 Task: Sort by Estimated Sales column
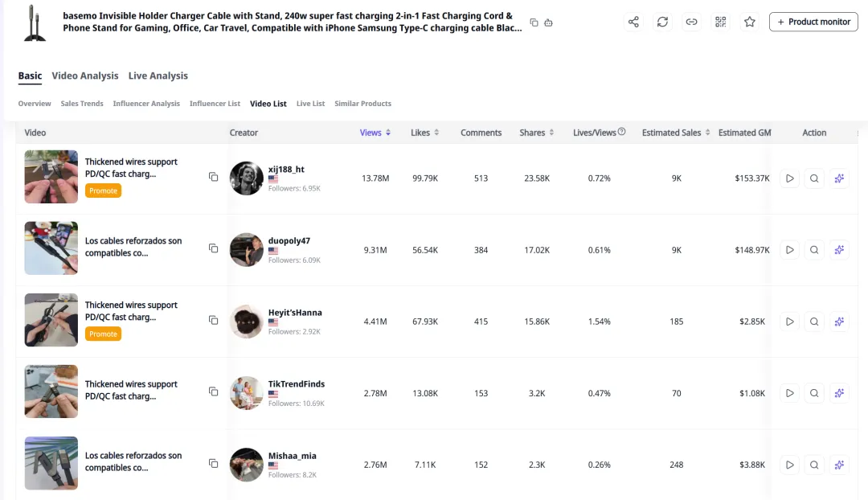(676, 133)
